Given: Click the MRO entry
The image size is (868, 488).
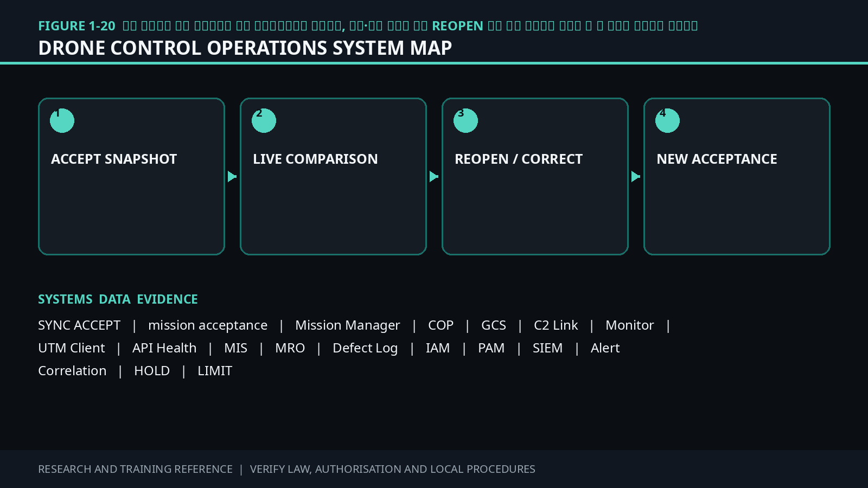Looking at the screenshot, I should tap(290, 348).
